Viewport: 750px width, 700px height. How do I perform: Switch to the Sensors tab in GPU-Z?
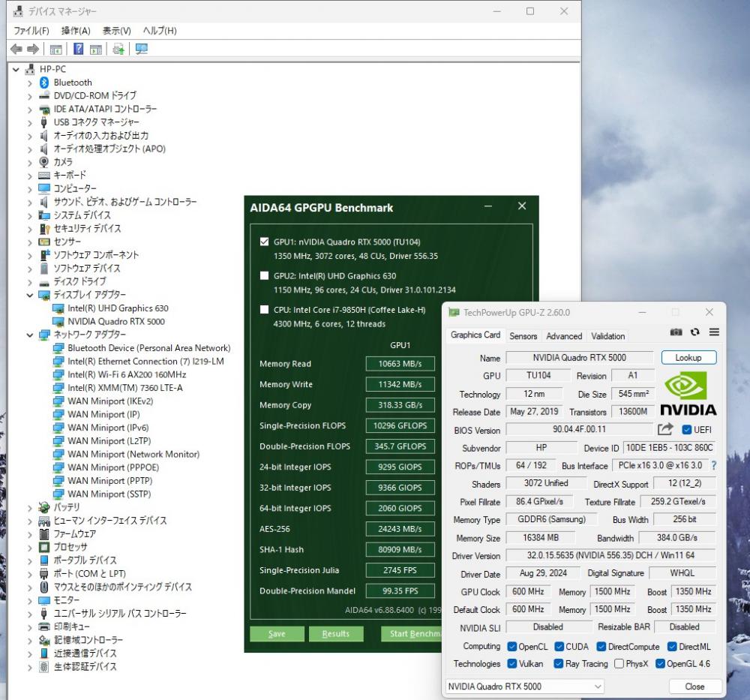[523, 336]
